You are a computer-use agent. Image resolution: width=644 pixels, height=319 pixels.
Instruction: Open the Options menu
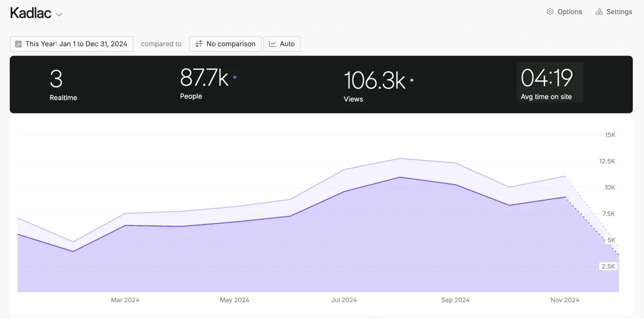point(564,12)
